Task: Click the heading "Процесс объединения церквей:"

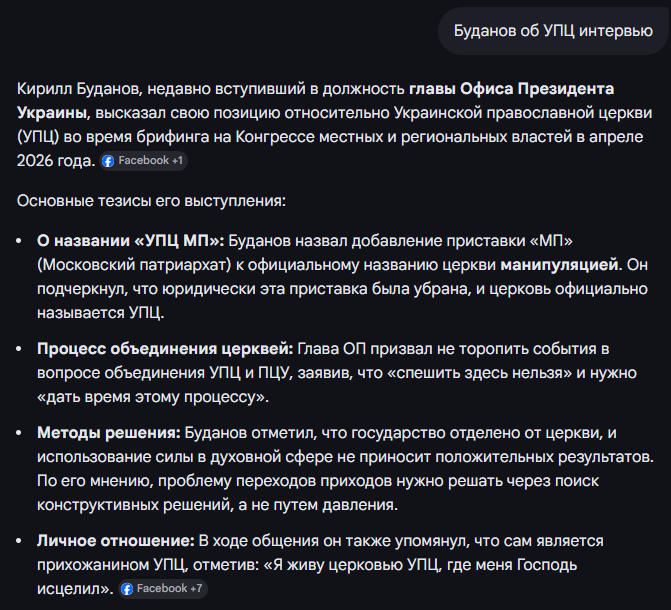Action: pyautogui.click(x=164, y=348)
